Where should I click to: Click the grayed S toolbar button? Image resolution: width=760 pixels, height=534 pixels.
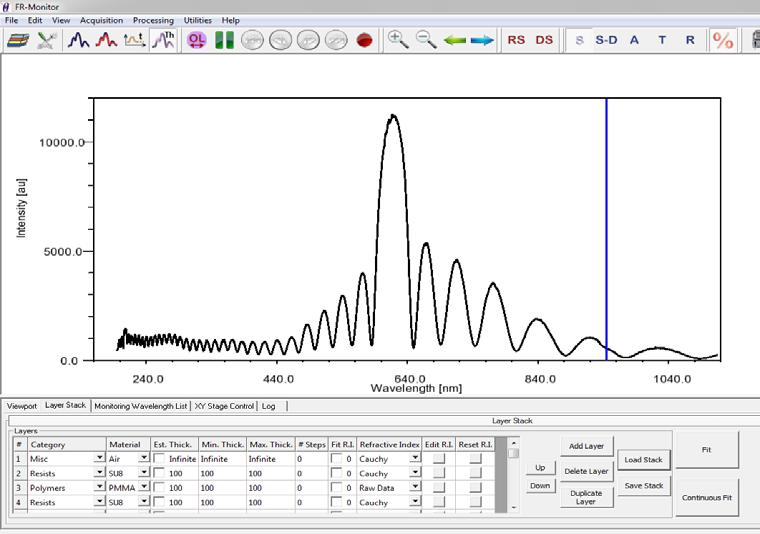[x=580, y=40]
